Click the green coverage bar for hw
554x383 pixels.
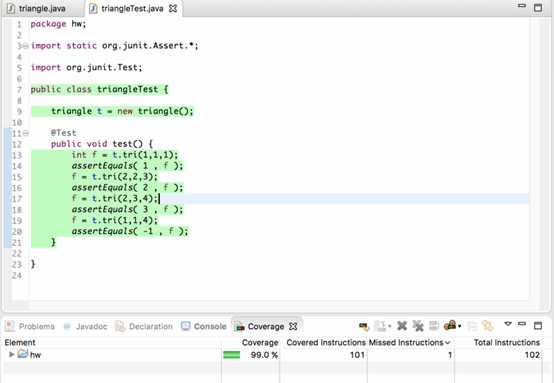tap(231, 355)
